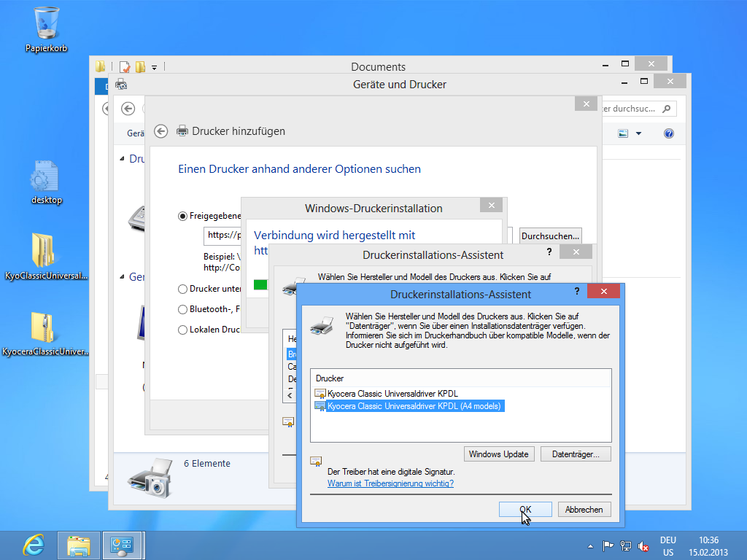747x560 pixels.
Task: Open the quick-access toolbar dropdown in Documents window
Action: point(155,67)
